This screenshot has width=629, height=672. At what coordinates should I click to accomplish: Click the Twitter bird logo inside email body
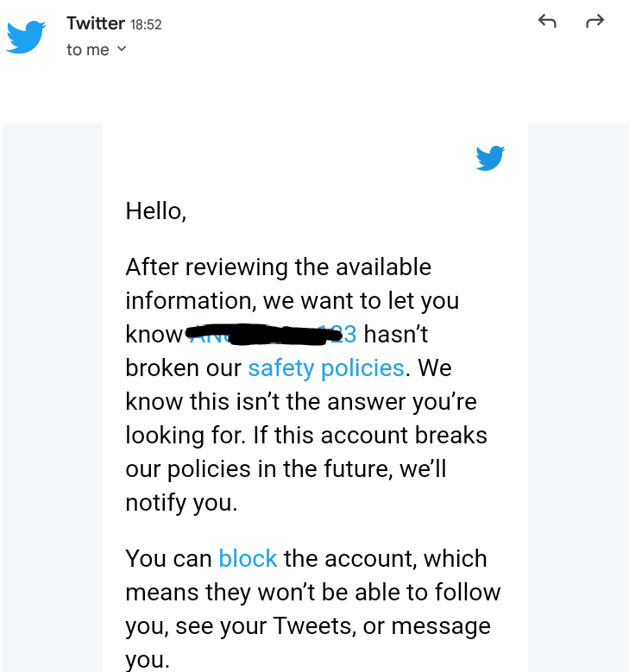tap(490, 158)
